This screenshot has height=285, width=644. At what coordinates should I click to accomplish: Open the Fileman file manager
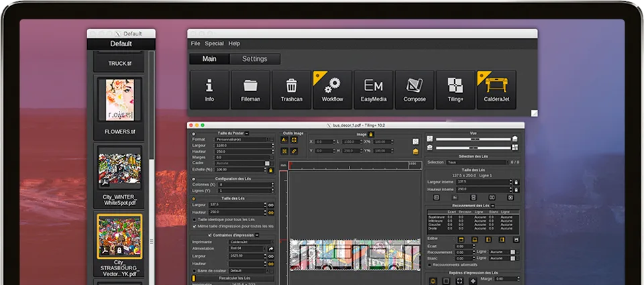click(x=250, y=90)
